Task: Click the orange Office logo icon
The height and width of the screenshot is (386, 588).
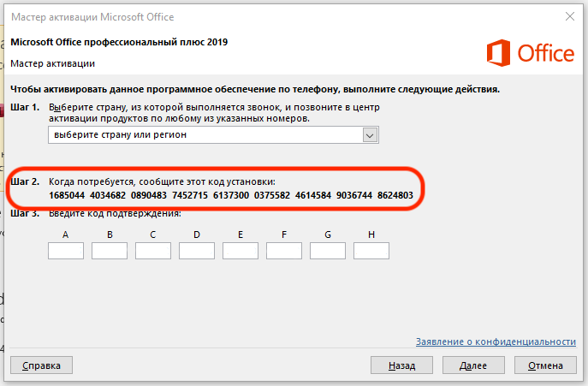Action: 499,54
